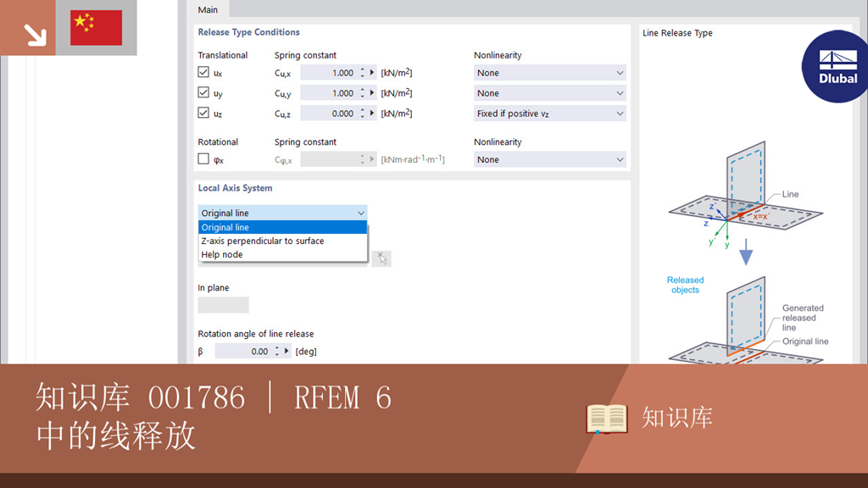This screenshot has width=868, height=488.
Task: Click the β rotation angle field
Action: pyautogui.click(x=243, y=352)
